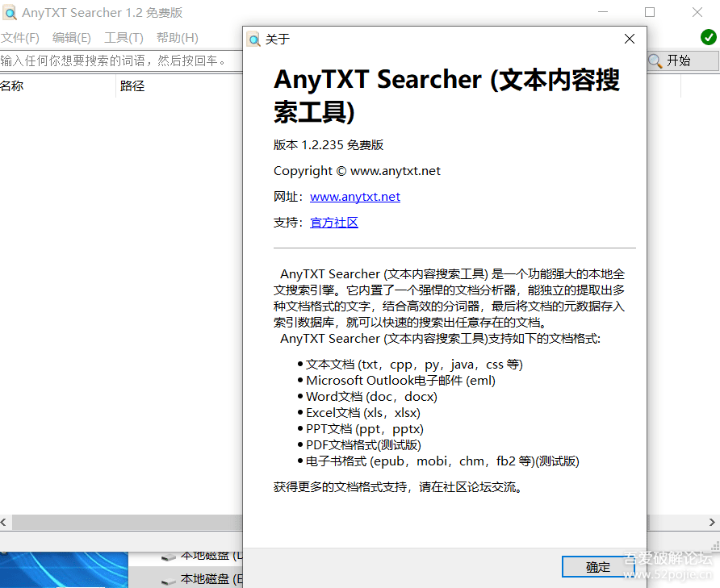Image resolution: width=720 pixels, height=588 pixels.
Task: Click the magnifier icon beside 开始
Action: tap(655, 61)
